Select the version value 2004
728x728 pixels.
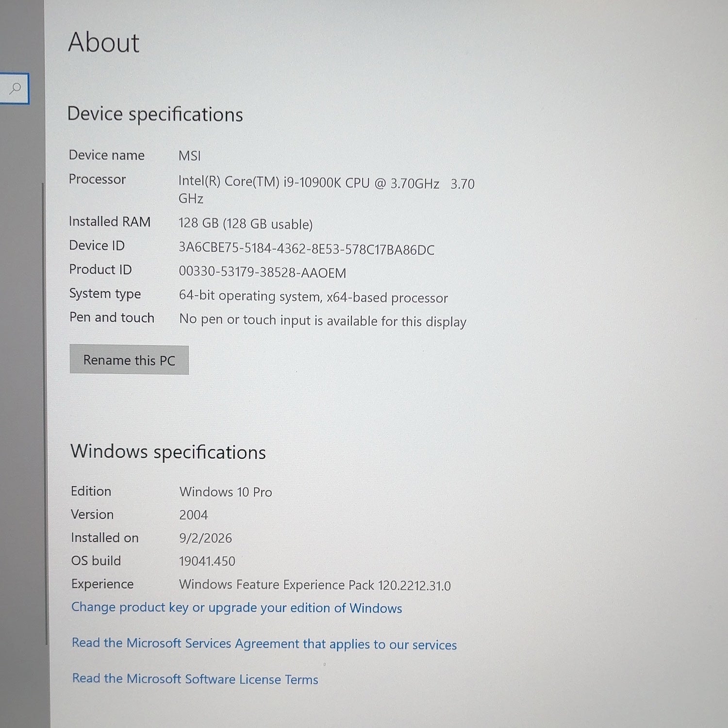(194, 515)
